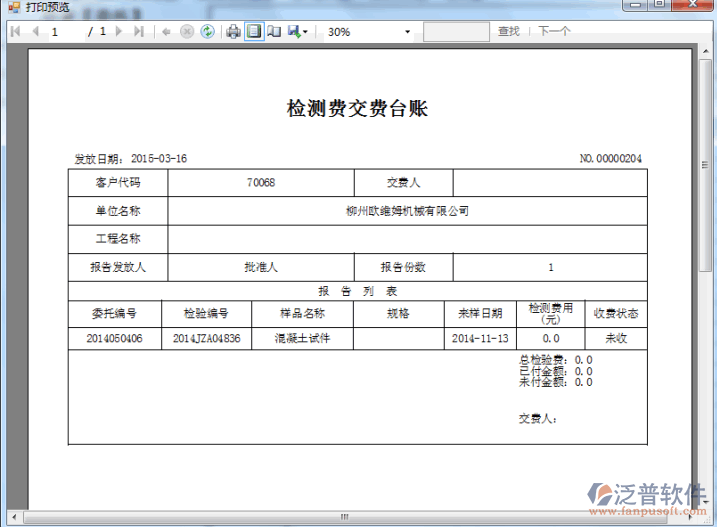The height and width of the screenshot is (527, 717).
Task: Click the horizontal scrollbar thumb
Action: tap(345, 517)
